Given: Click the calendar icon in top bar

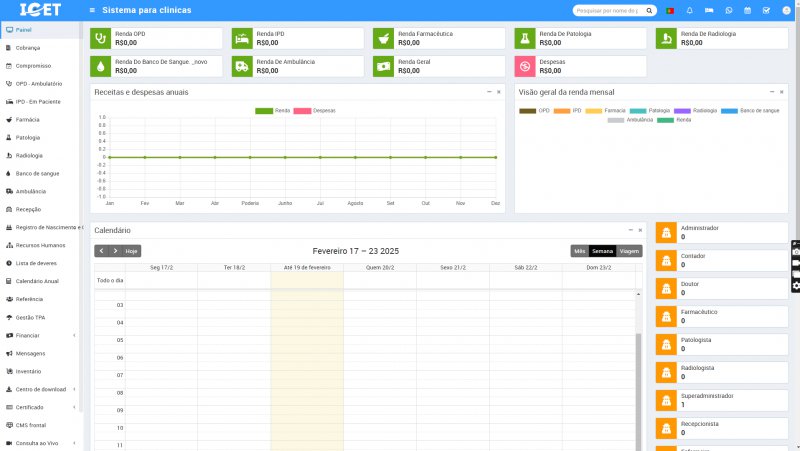Looking at the screenshot, I should [x=747, y=10].
